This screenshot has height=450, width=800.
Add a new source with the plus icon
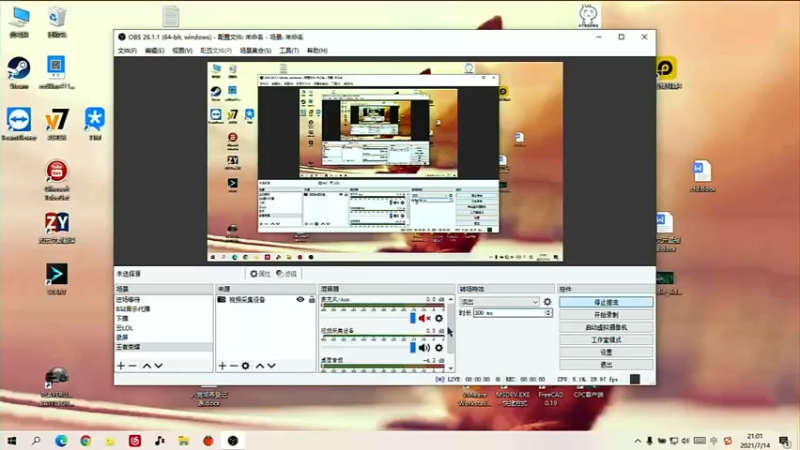point(222,366)
